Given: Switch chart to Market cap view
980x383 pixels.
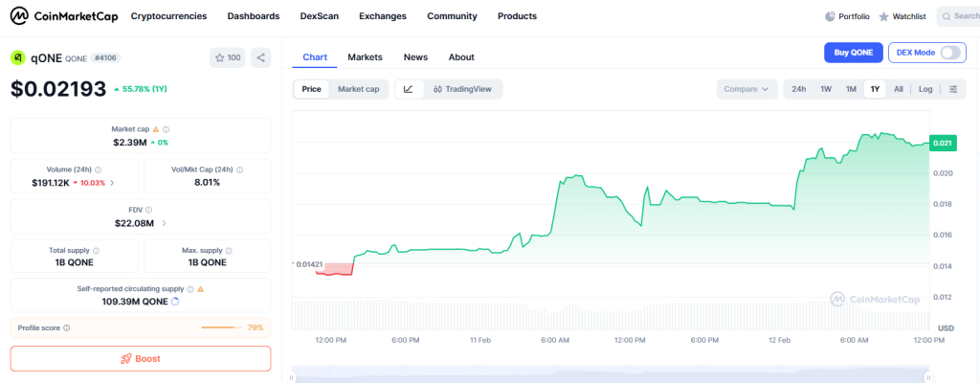Looking at the screenshot, I should pyautogui.click(x=358, y=89).
